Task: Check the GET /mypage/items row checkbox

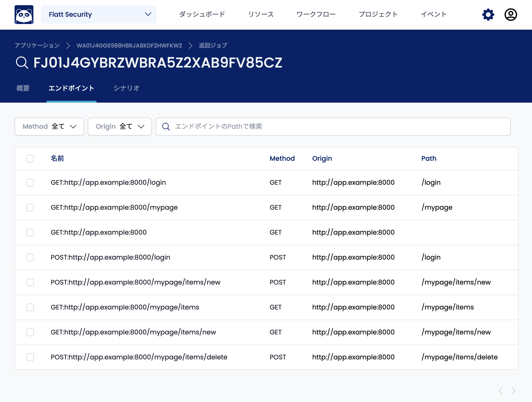Action: click(x=30, y=307)
